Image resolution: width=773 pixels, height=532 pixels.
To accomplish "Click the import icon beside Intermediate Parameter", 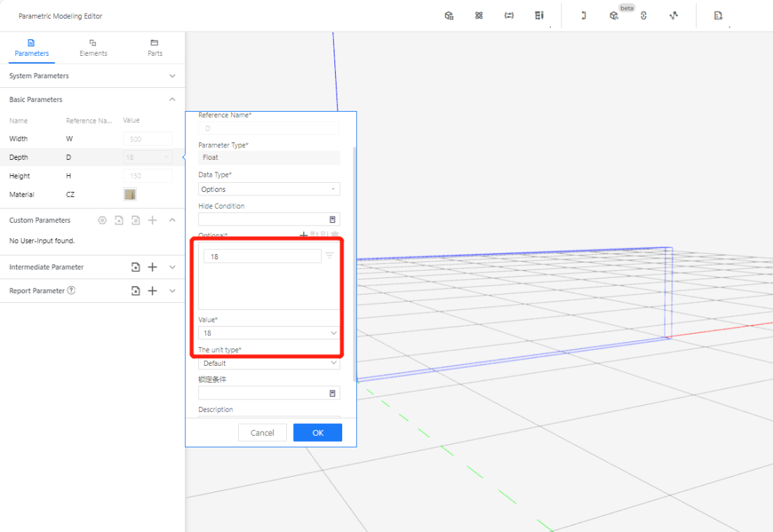I will point(135,267).
